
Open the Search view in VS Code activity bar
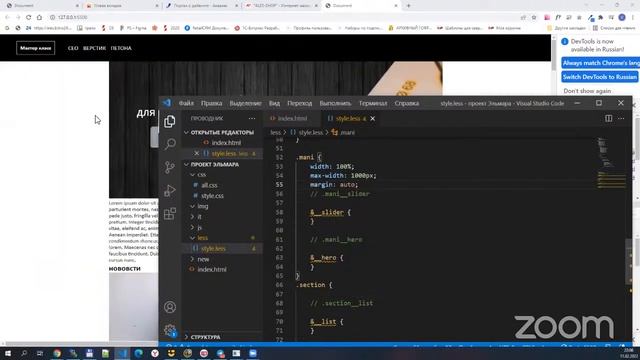click(x=170, y=144)
